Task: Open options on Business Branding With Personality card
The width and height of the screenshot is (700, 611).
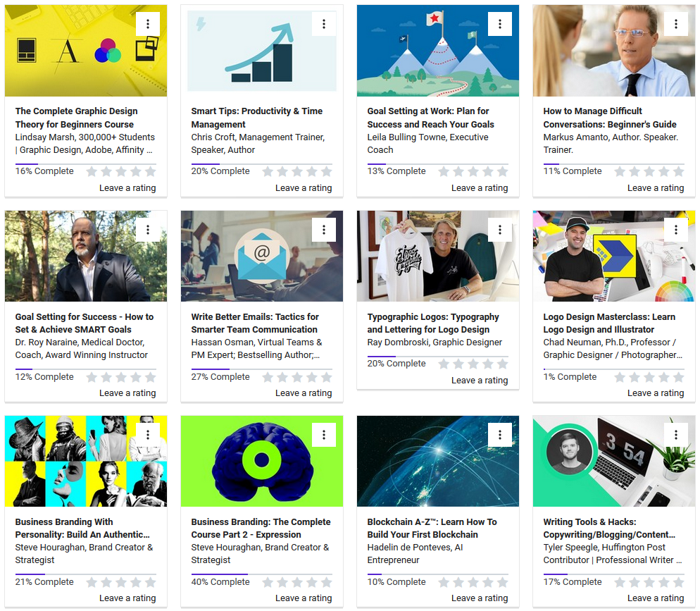Action: pyautogui.click(x=148, y=434)
